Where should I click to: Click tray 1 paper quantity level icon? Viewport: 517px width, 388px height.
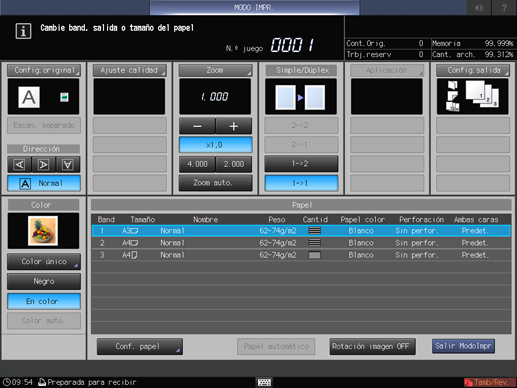tap(314, 231)
